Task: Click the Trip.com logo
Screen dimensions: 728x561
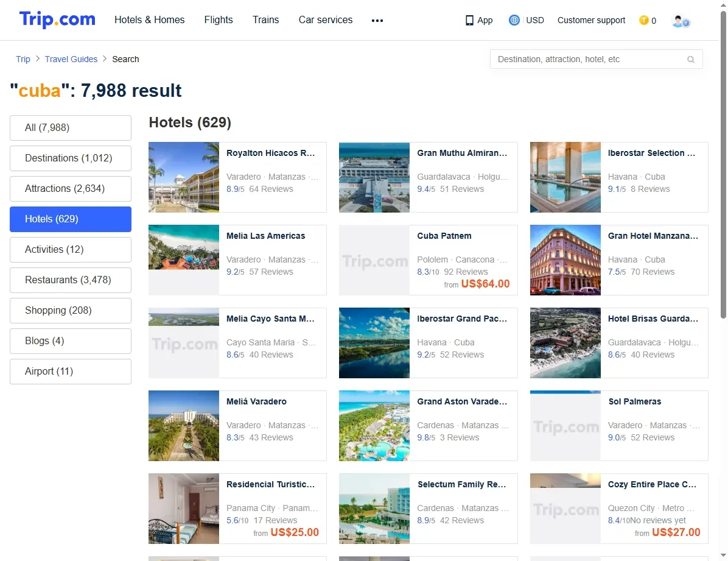Action: point(57,19)
